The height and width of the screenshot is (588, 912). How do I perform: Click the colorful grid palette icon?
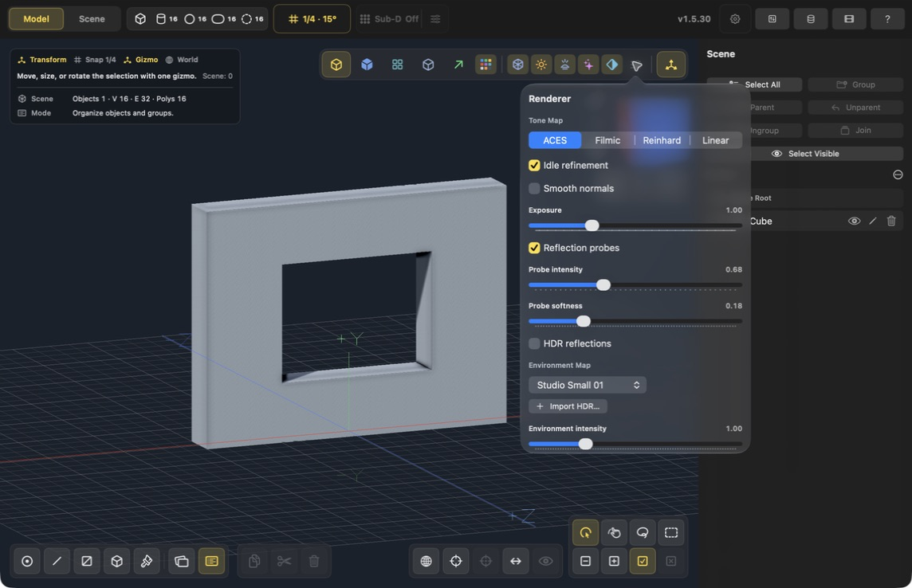tap(485, 65)
